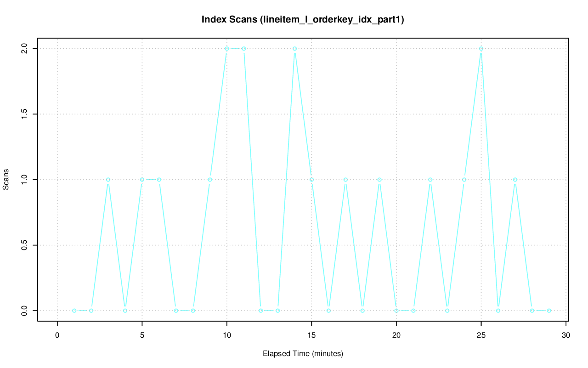Select the data point at minute 5
Viewport: 588px width, 368px height.
[142, 180]
